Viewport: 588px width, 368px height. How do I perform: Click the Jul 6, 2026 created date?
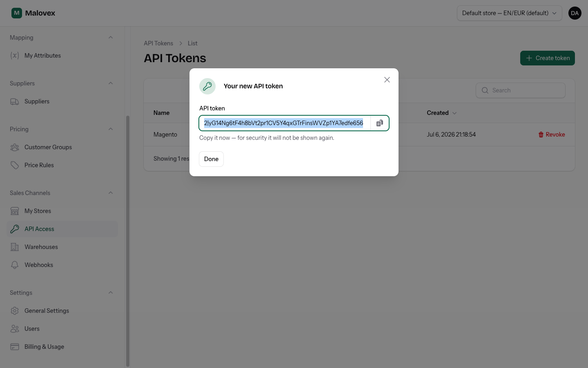451,135
